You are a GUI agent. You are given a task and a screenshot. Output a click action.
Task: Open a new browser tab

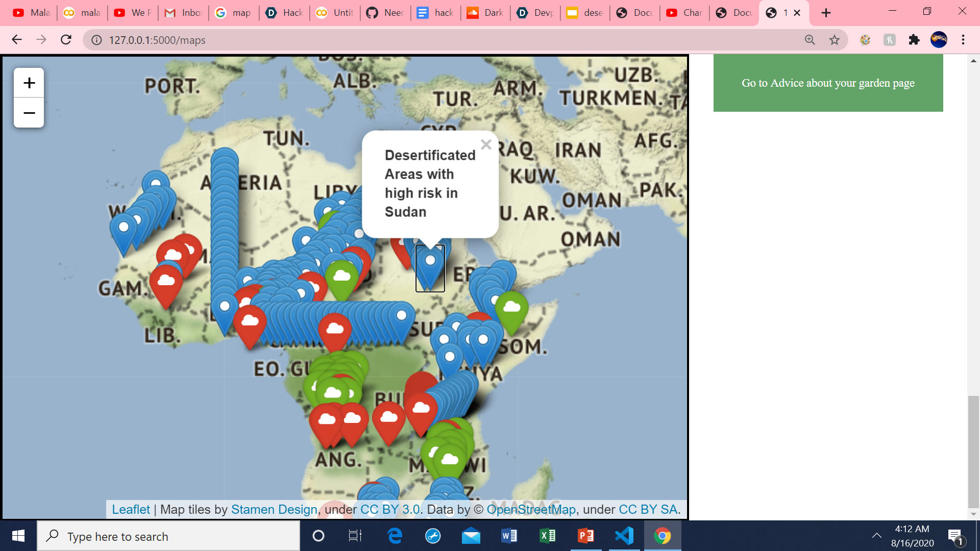click(x=826, y=13)
